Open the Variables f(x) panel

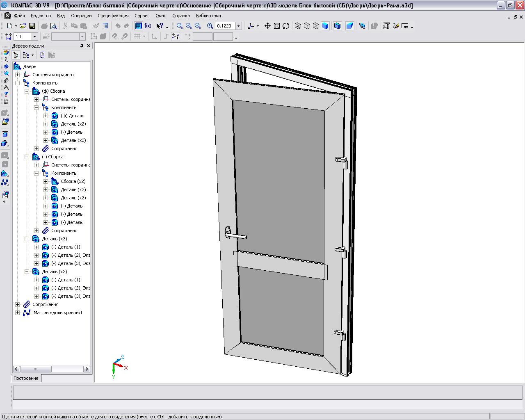148,26
